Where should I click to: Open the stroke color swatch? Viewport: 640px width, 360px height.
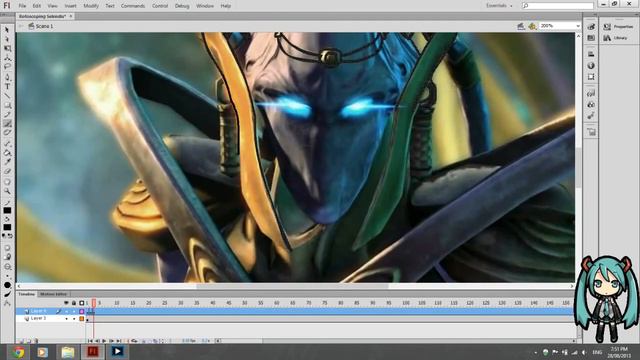coord(7,211)
